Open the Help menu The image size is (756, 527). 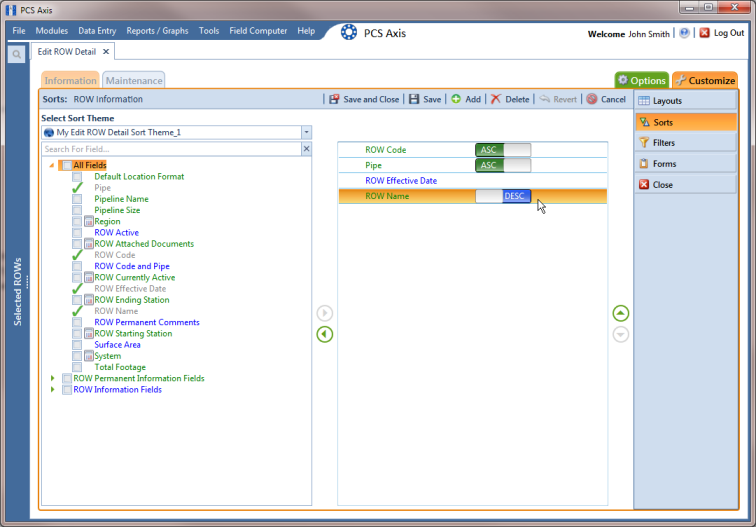tap(306, 31)
